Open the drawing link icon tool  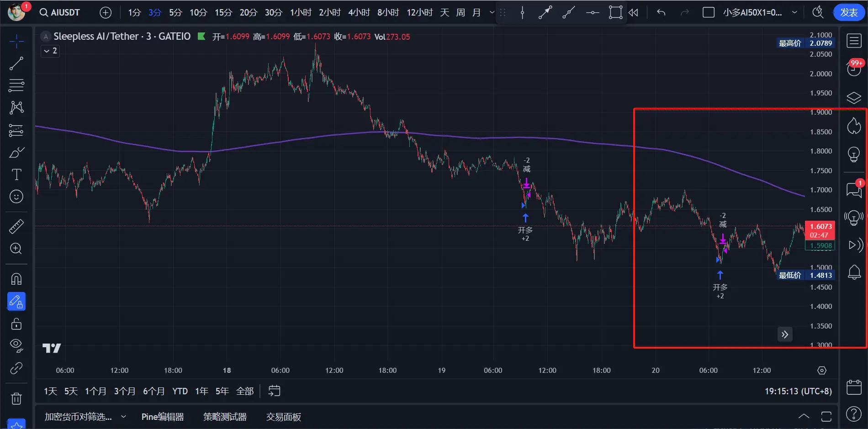point(16,368)
